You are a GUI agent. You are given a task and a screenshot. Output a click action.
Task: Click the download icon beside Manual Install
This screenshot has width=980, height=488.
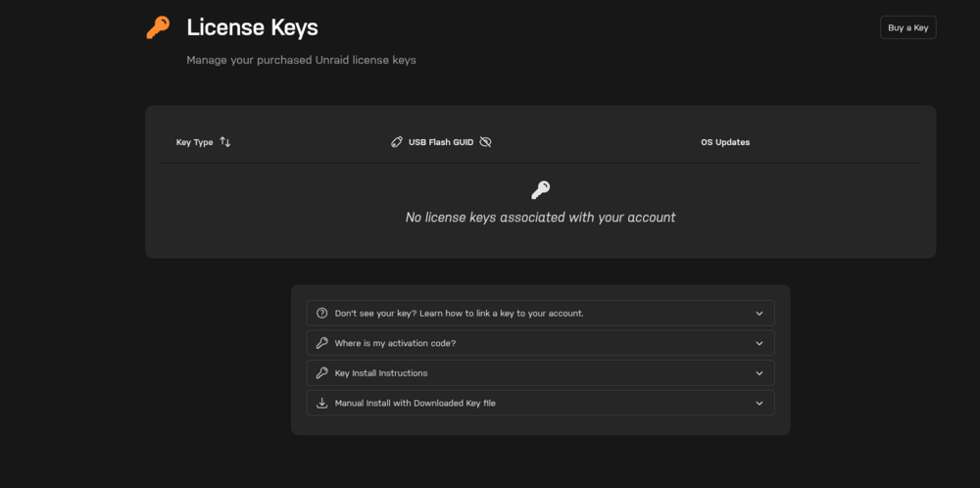pyautogui.click(x=321, y=403)
